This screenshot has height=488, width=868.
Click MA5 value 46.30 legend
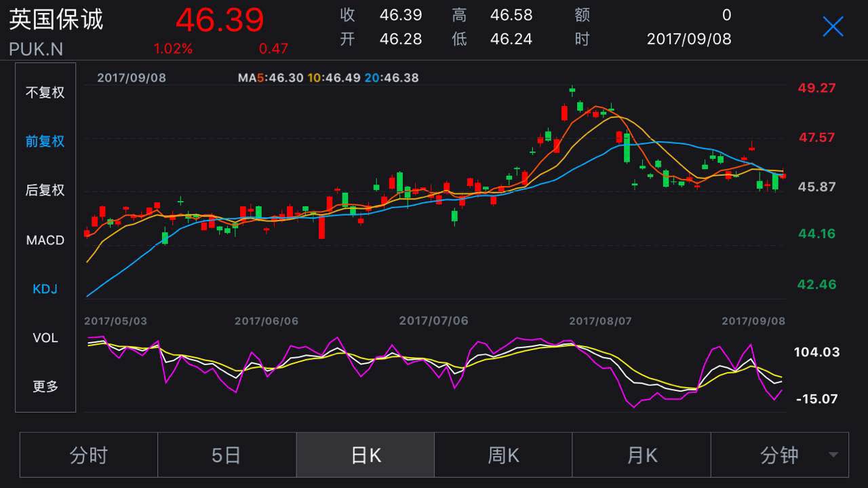click(271, 78)
